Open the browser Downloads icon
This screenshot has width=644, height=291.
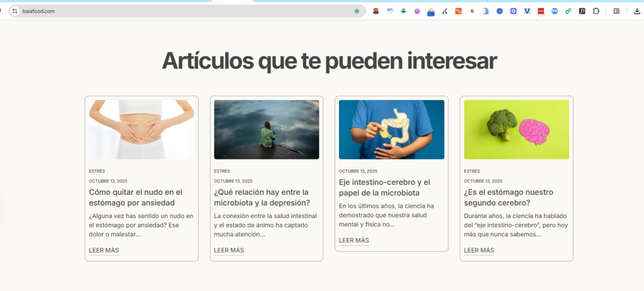[637, 11]
